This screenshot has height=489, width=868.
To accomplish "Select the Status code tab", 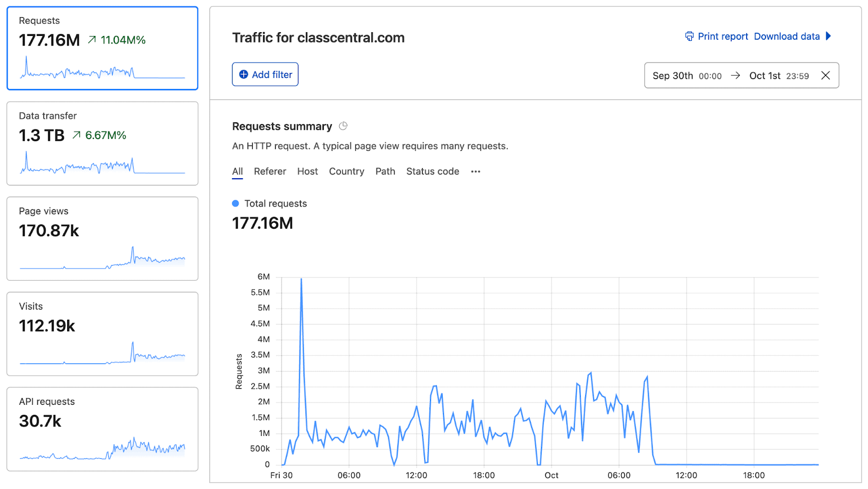I will pos(432,172).
